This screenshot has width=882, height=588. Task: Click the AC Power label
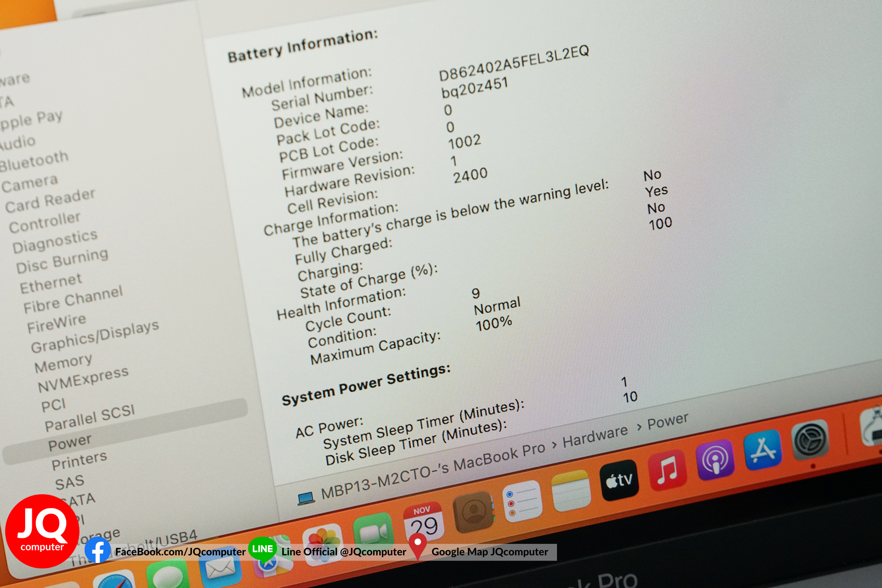click(329, 427)
